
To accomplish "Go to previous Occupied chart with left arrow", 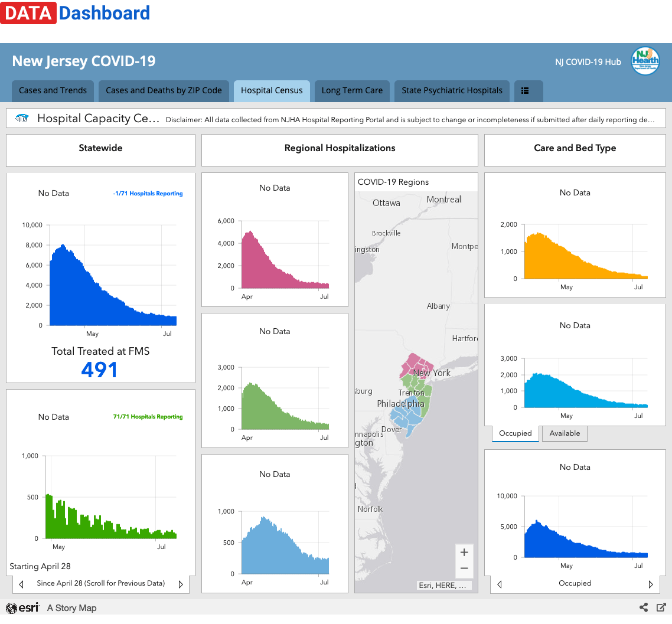I will pos(500,584).
